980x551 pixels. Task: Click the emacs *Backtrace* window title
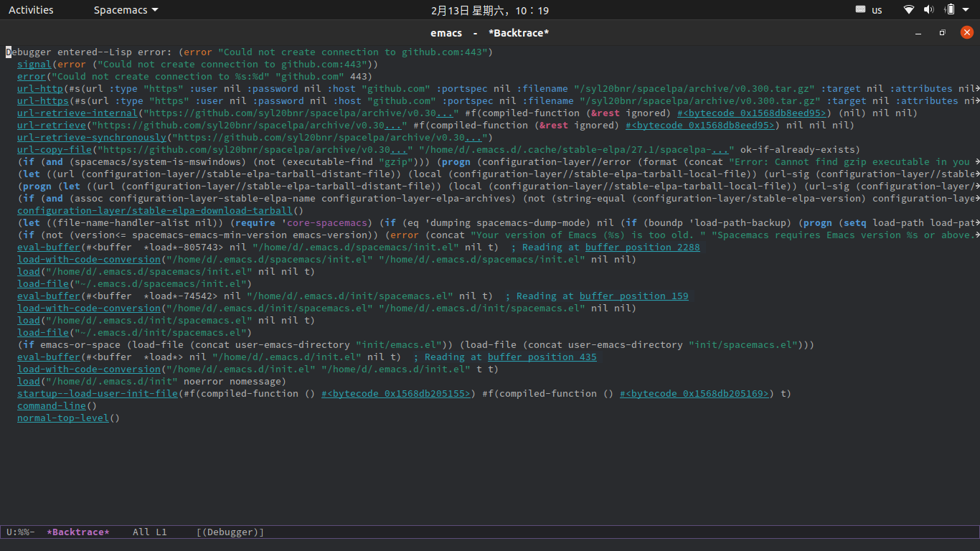[490, 33]
